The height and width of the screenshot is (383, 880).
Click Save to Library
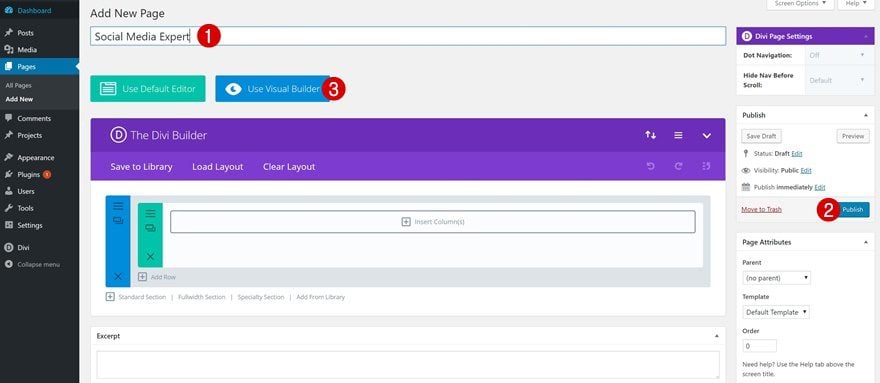141,167
